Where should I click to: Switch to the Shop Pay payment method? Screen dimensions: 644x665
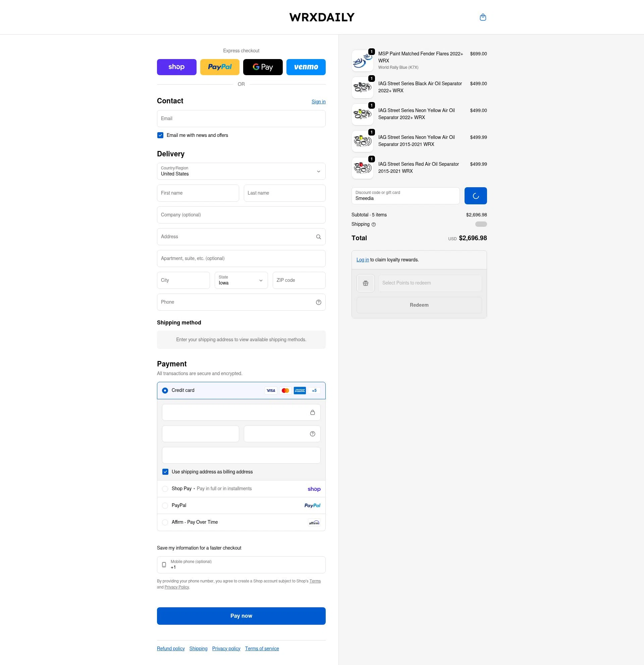coord(165,489)
